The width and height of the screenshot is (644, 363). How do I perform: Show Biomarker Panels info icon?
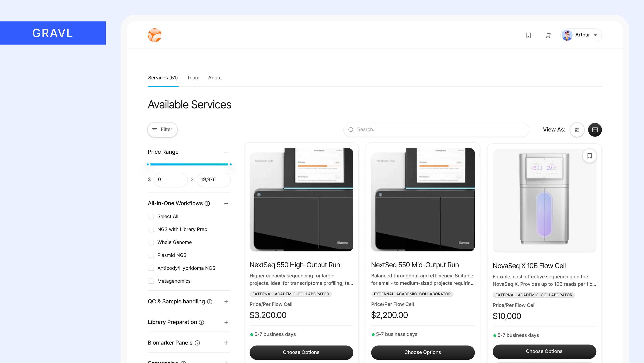point(197,343)
